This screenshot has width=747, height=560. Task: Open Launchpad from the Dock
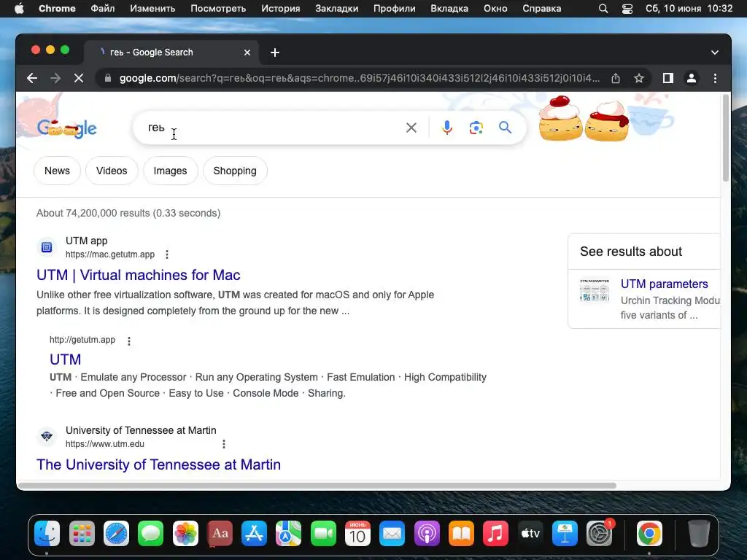(x=82, y=533)
